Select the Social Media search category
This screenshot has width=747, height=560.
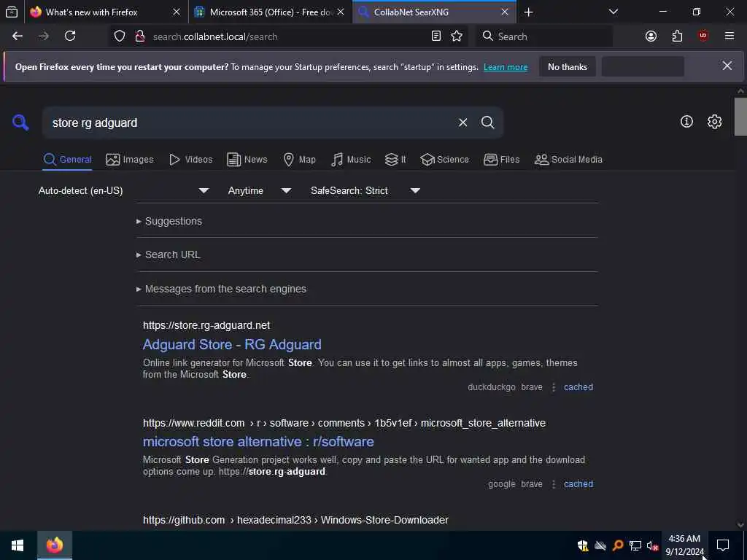tap(568, 160)
